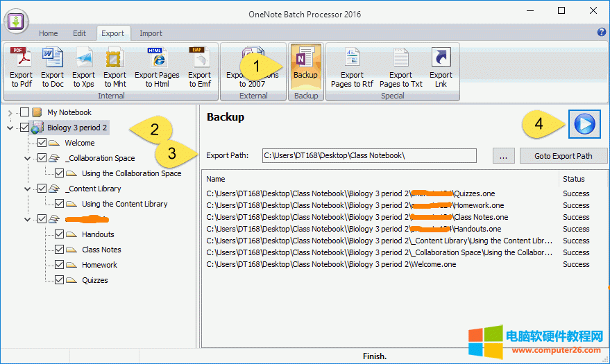610x364 pixels.
Task: Click the browse "..." path button
Action: coord(503,156)
